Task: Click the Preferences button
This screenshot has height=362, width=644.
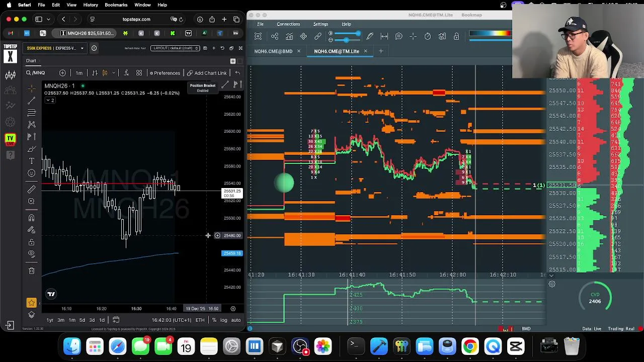Action: pos(165,73)
